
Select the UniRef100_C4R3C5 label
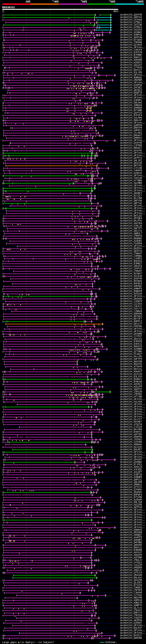[x=131, y=50]
